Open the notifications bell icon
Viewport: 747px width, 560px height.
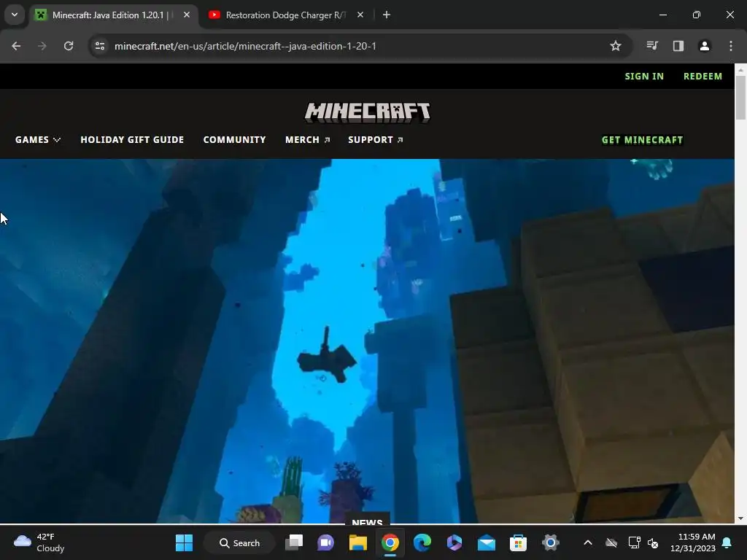pyautogui.click(x=727, y=542)
